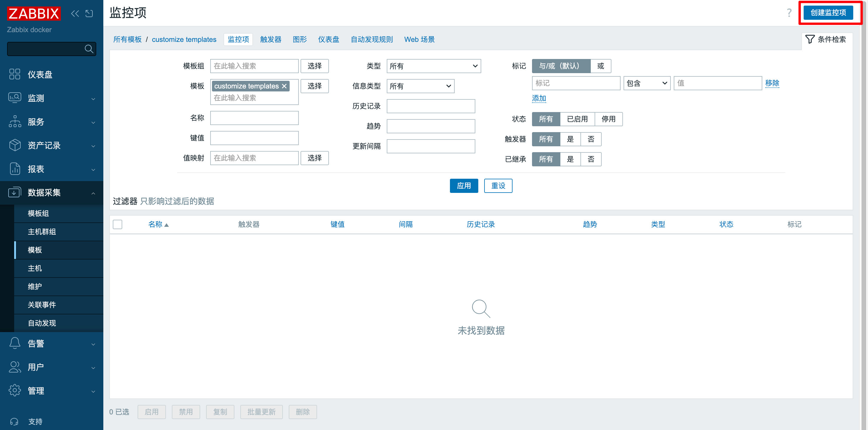This screenshot has height=430, width=868.
Task: Click the sidebar hide/kiosk icon
Action: pyautogui.click(x=89, y=14)
